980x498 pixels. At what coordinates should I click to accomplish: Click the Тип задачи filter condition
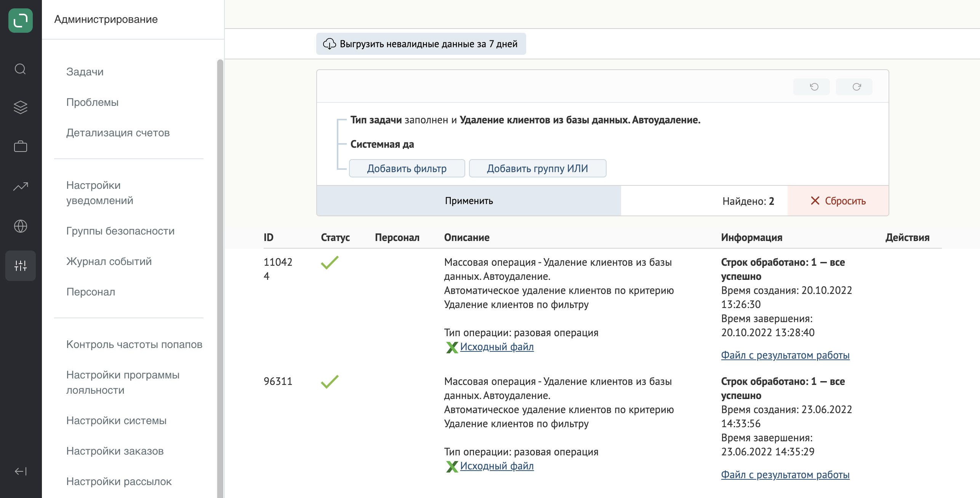525,120
